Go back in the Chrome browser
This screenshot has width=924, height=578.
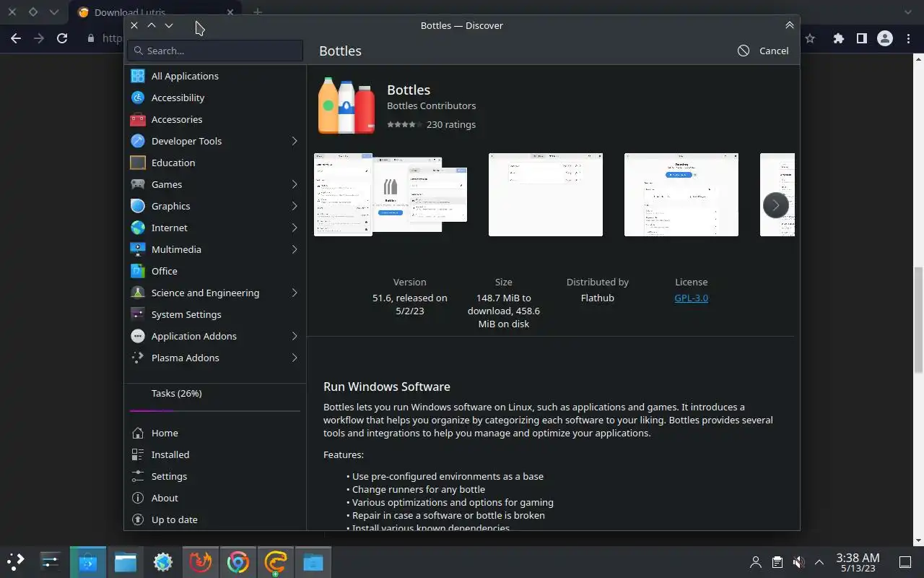(16, 38)
